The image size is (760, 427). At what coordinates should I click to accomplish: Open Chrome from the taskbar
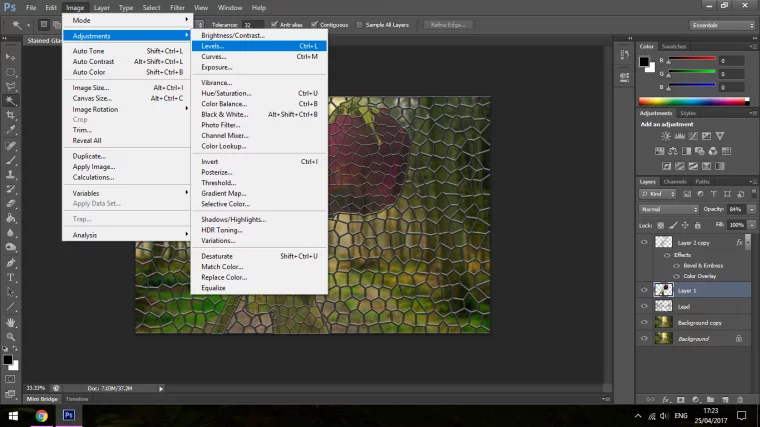42,415
